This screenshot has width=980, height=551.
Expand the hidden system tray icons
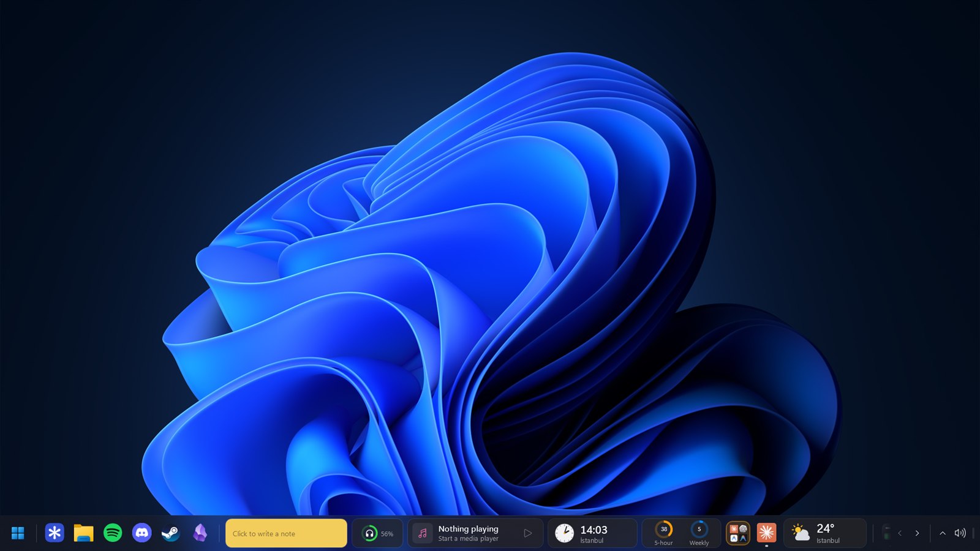(943, 533)
